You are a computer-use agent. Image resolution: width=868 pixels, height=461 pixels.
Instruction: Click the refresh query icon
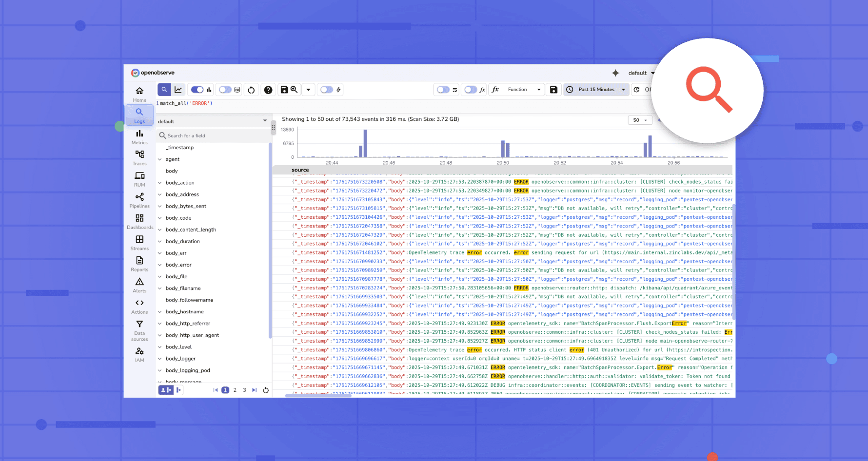tap(251, 89)
